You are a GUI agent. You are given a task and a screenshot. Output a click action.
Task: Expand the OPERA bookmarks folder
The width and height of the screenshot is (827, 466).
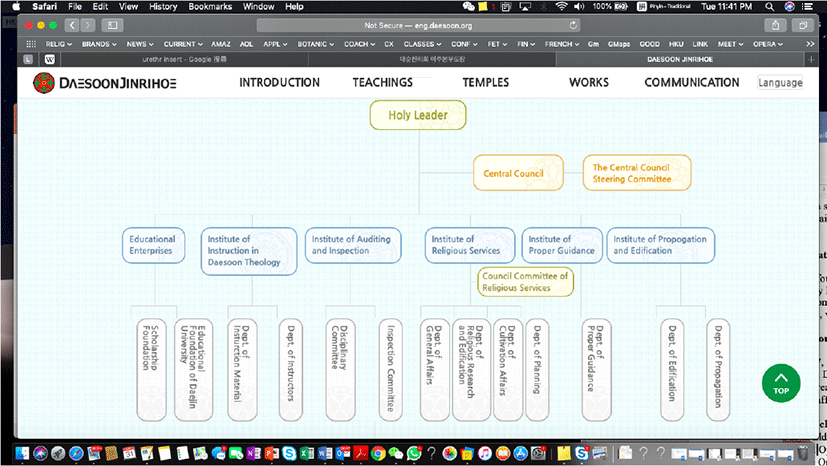[x=767, y=44]
